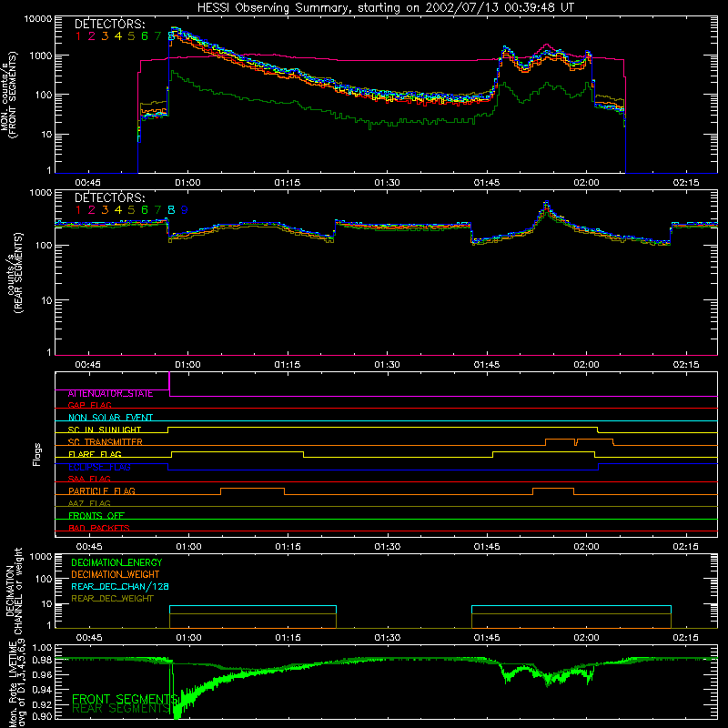
Task: Select detector 8 in rear segments legend
Action: coord(171,210)
